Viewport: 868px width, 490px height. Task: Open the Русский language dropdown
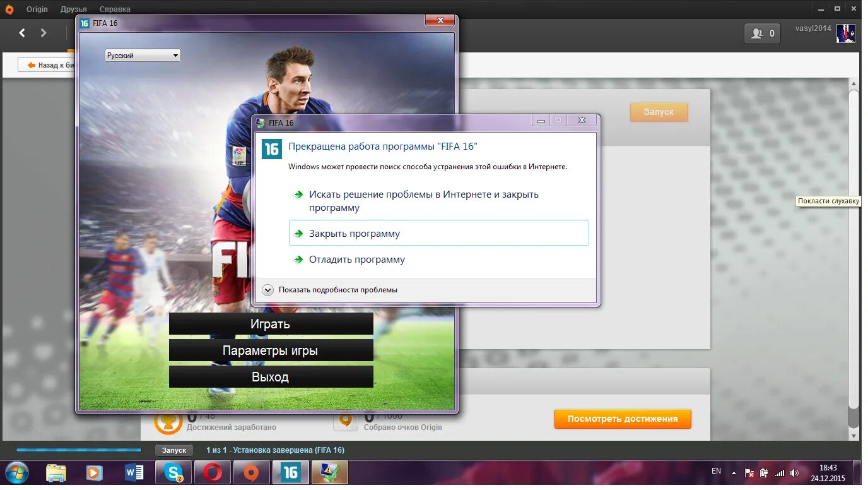click(x=143, y=56)
